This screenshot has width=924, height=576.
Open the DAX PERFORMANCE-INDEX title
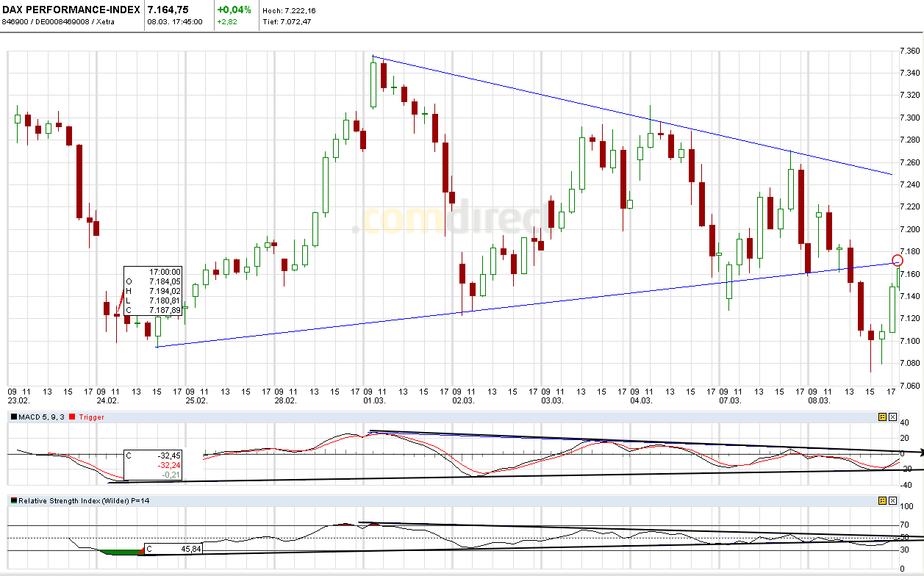pyautogui.click(x=70, y=10)
